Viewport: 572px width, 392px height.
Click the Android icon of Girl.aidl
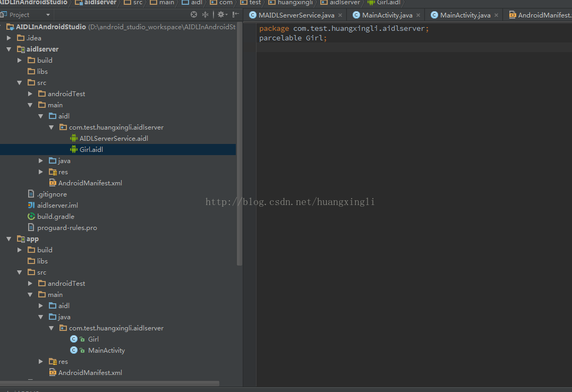[x=74, y=149]
